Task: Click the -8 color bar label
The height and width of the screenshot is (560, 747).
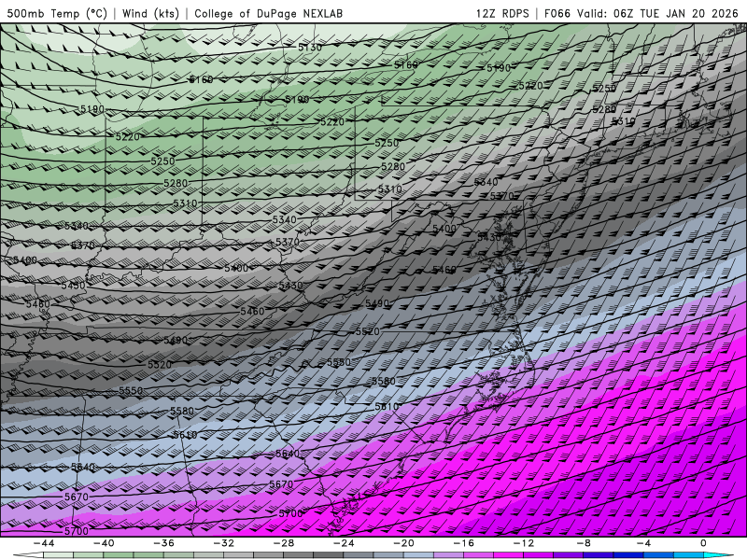Action: 584,543
